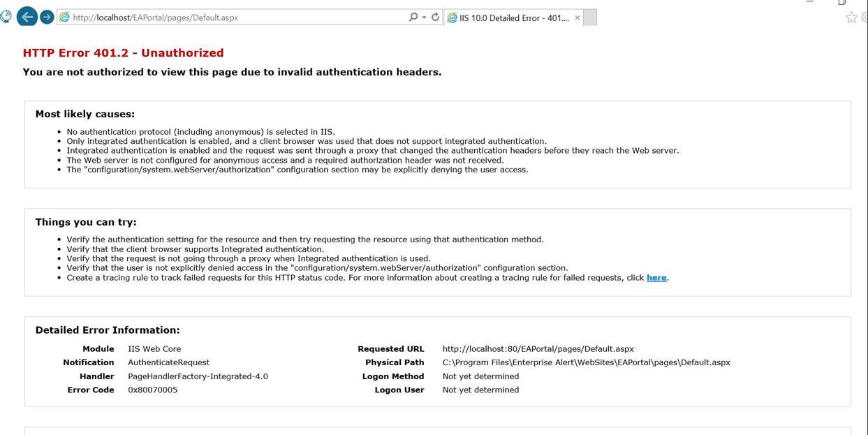
Task: Click the error code 0x80070005
Action: coord(152,390)
